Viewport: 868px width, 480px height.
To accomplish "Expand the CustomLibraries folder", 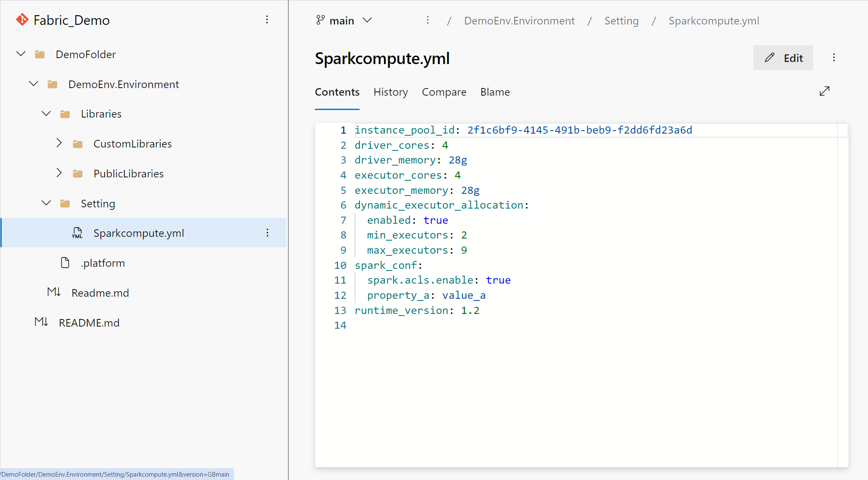I will click(x=59, y=144).
